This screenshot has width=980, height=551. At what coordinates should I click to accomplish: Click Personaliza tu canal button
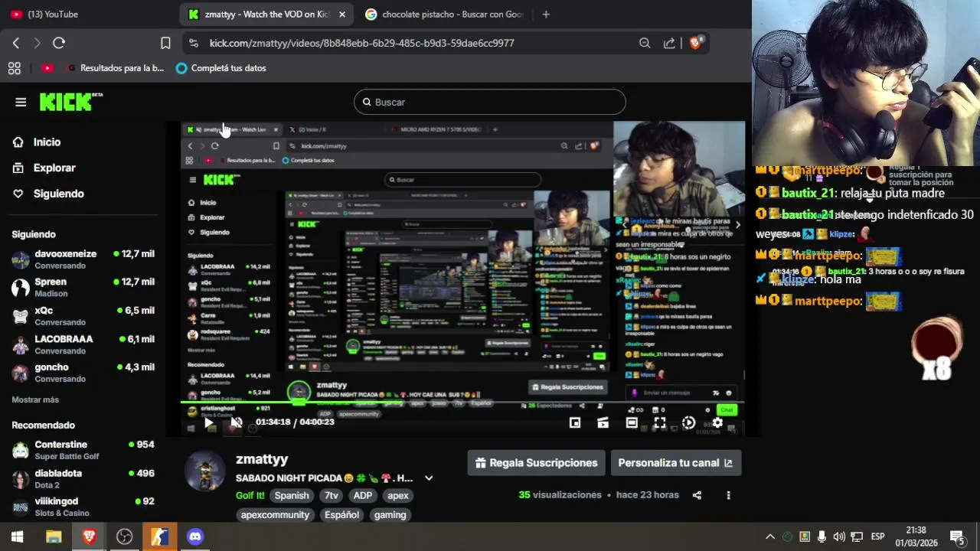(x=675, y=463)
